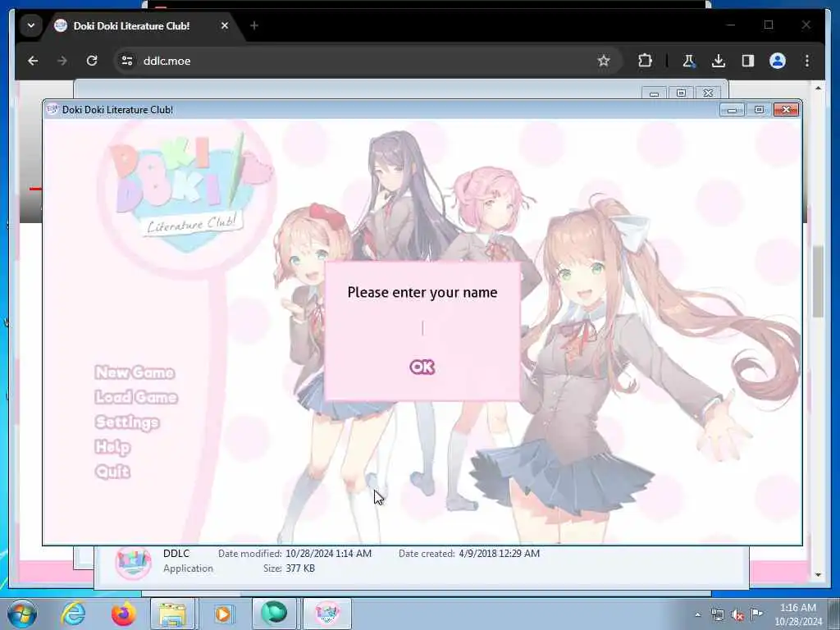The image size is (840, 630).
Task: Click the Date created value 4/9/2018 12:29 AM
Action: coord(500,554)
